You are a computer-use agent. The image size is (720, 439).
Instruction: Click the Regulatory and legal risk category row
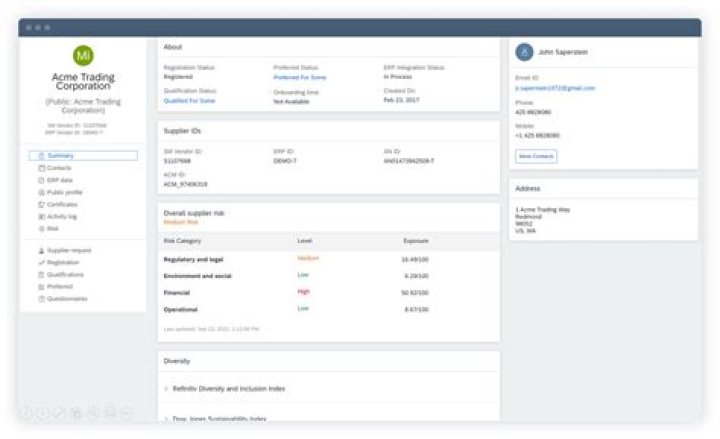329,259
